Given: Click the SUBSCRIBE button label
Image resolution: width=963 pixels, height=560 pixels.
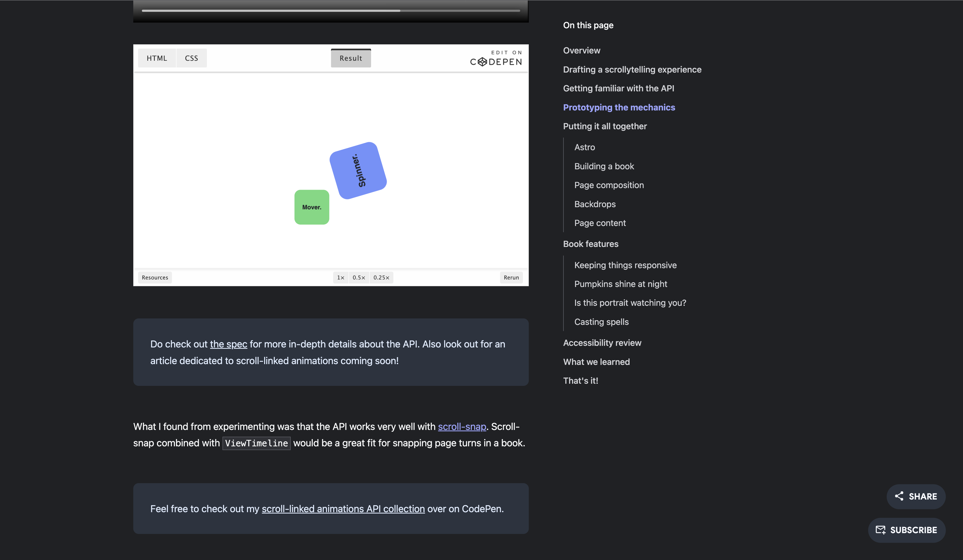Looking at the screenshot, I should pyautogui.click(x=914, y=530).
